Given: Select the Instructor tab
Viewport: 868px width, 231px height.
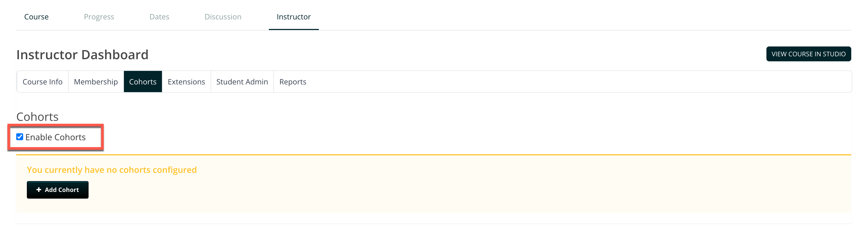Looking at the screenshot, I should point(294,17).
